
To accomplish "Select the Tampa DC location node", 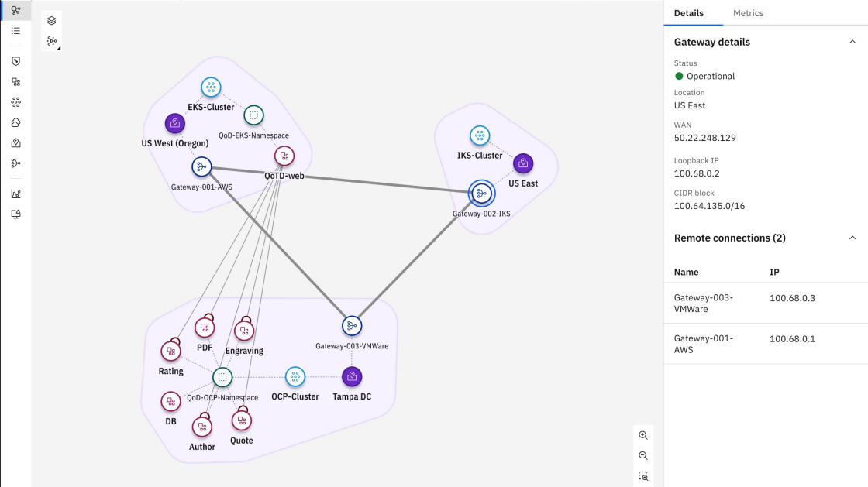I will tap(352, 377).
